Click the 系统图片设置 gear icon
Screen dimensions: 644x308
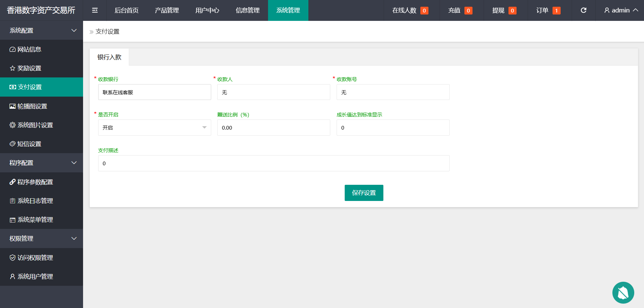[12, 125]
